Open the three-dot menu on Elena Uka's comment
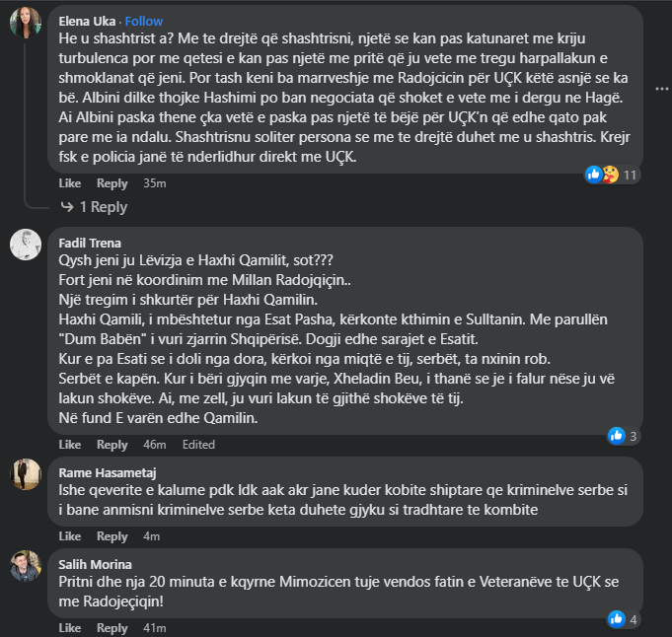The height and width of the screenshot is (637, 672). coord(661,89)
